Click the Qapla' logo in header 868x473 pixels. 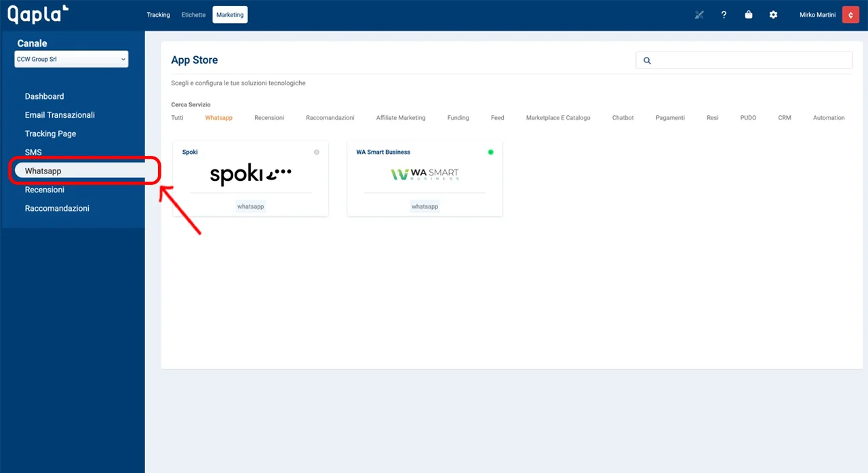(38, 14)
